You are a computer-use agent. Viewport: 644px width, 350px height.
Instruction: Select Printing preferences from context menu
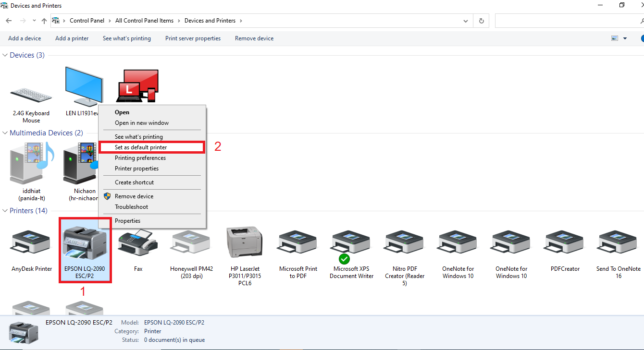pos(140,158)
